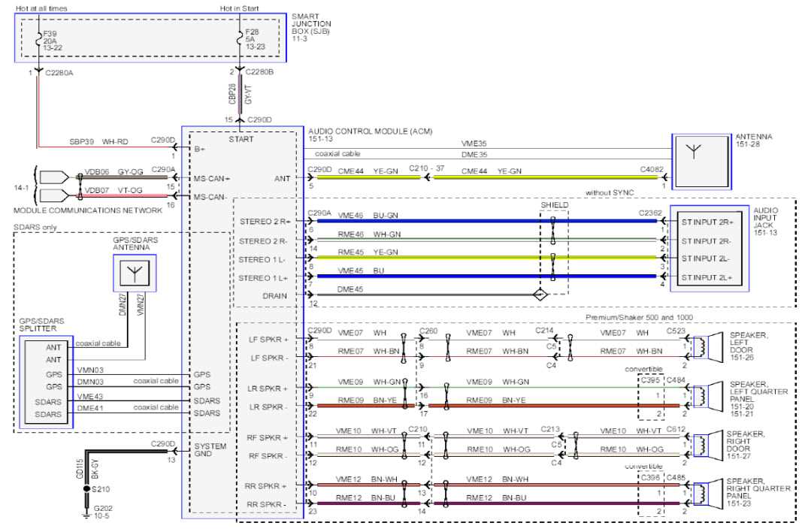
Task: Click the GPS/SDARS antenna symbol
Action: click(x=134, y=274)
